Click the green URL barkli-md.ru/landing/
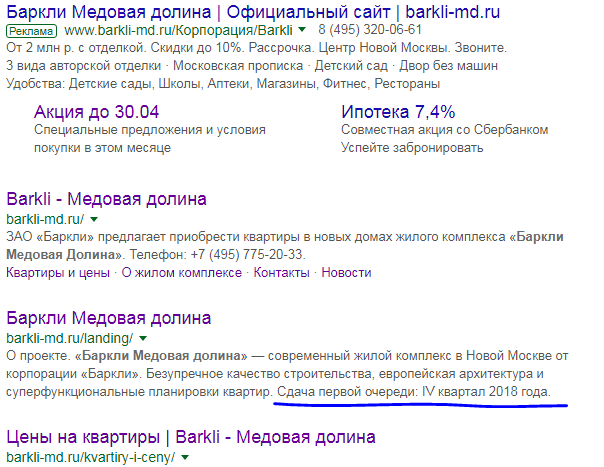604x467 pixels. coord(70,338)
